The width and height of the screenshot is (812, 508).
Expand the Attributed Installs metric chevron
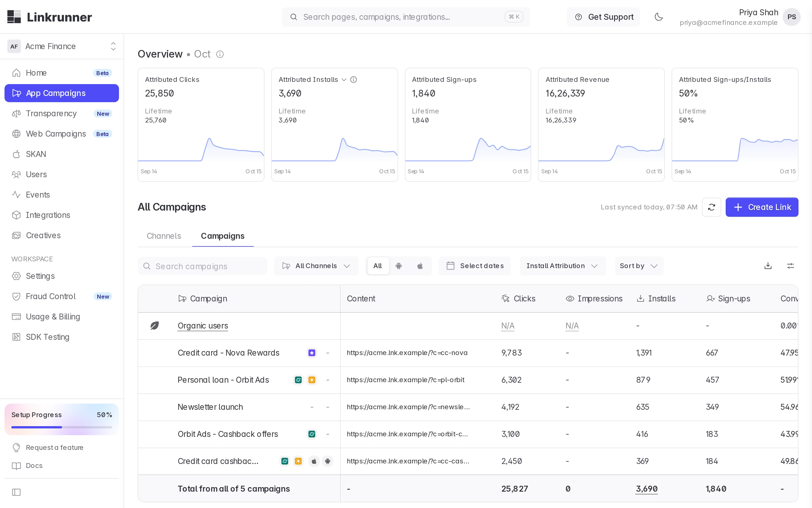pyautogui.click(x=344, y=80)
